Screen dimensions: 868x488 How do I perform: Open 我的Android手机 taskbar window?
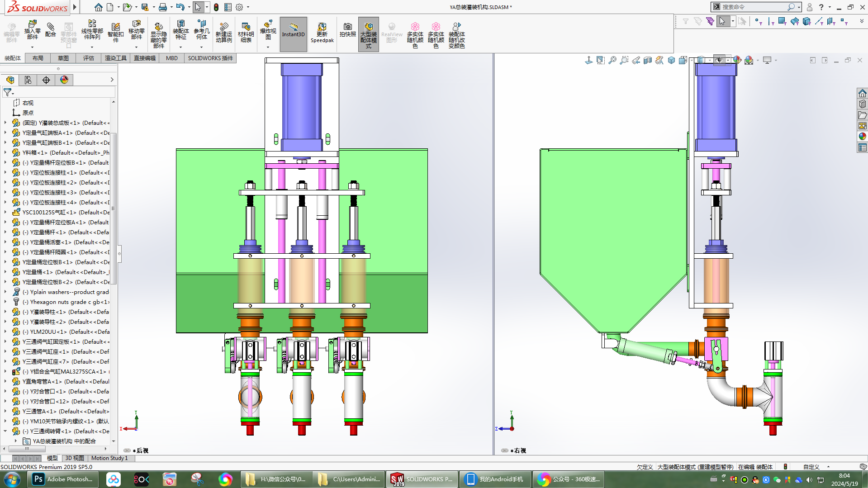(x=495, y=479)
